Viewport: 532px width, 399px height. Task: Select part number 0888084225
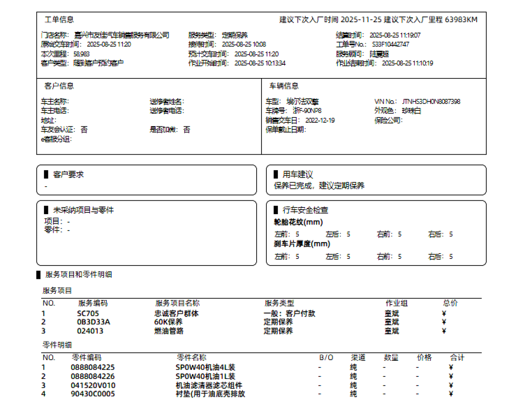93,367
